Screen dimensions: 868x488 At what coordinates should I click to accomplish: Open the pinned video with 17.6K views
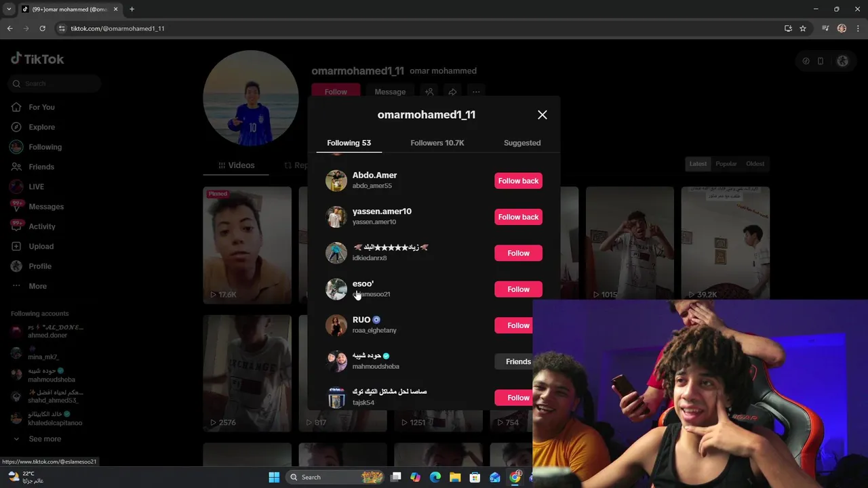(247, 245)
